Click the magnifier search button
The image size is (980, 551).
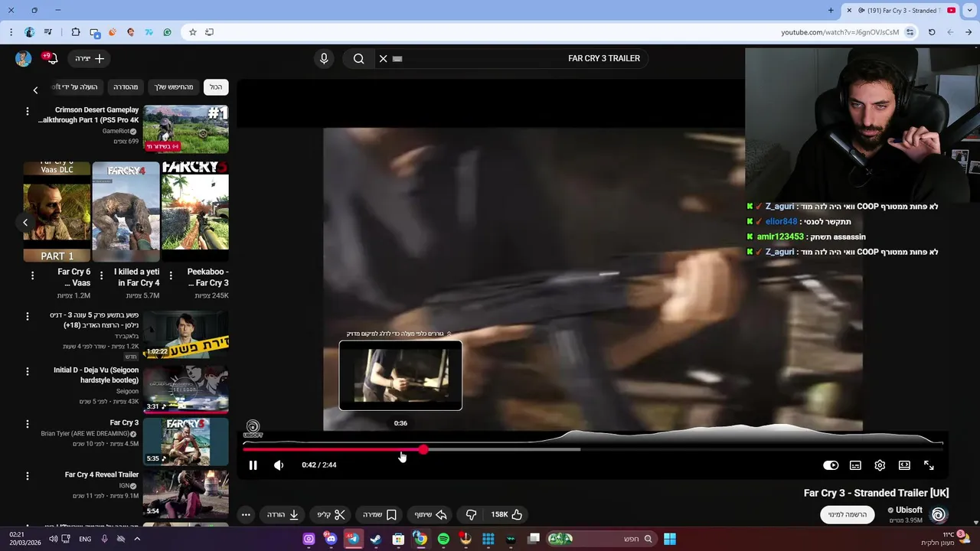click(358, 58)
